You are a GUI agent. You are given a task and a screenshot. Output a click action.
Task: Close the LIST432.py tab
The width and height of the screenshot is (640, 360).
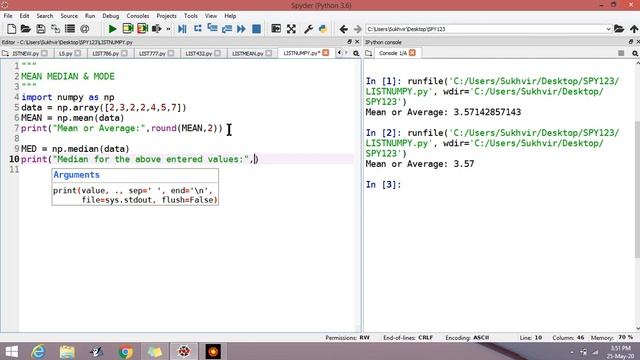[217, 53]
